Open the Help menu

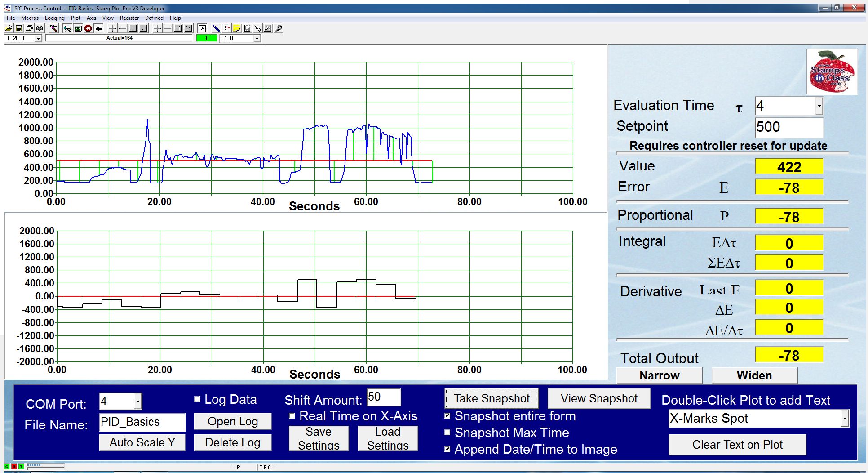pyautogui.click(x=175, y=18)
